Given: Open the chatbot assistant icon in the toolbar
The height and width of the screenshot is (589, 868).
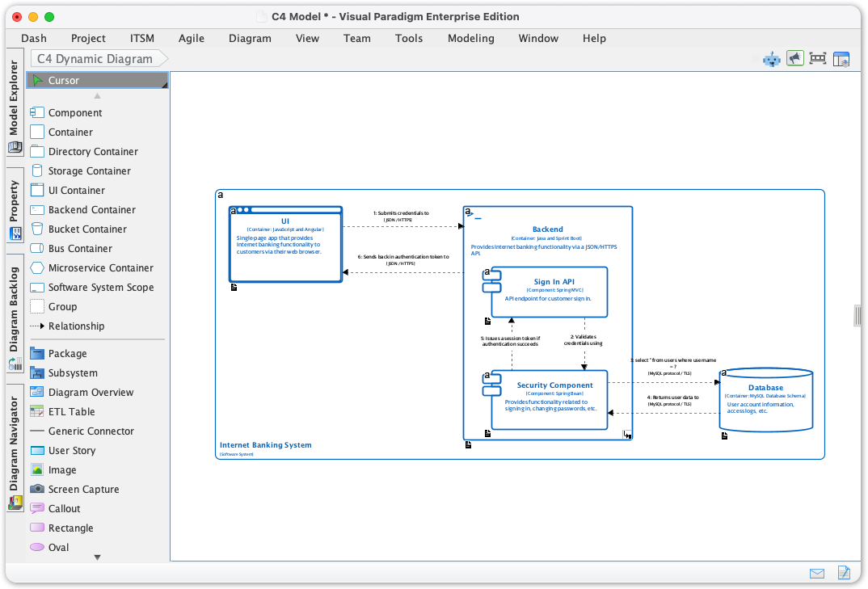Looking at the screenshot, I should pos(771,58).
